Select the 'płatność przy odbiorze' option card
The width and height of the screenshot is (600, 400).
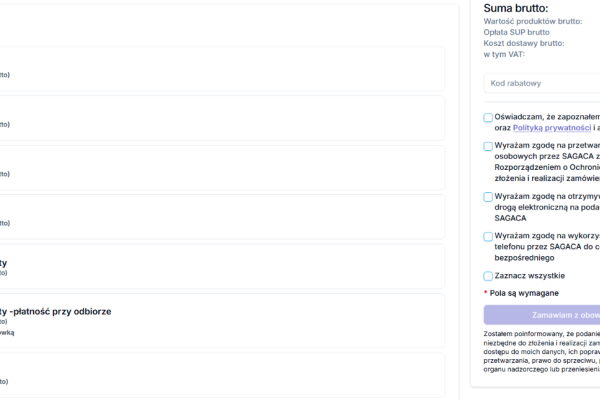(220, 320)
